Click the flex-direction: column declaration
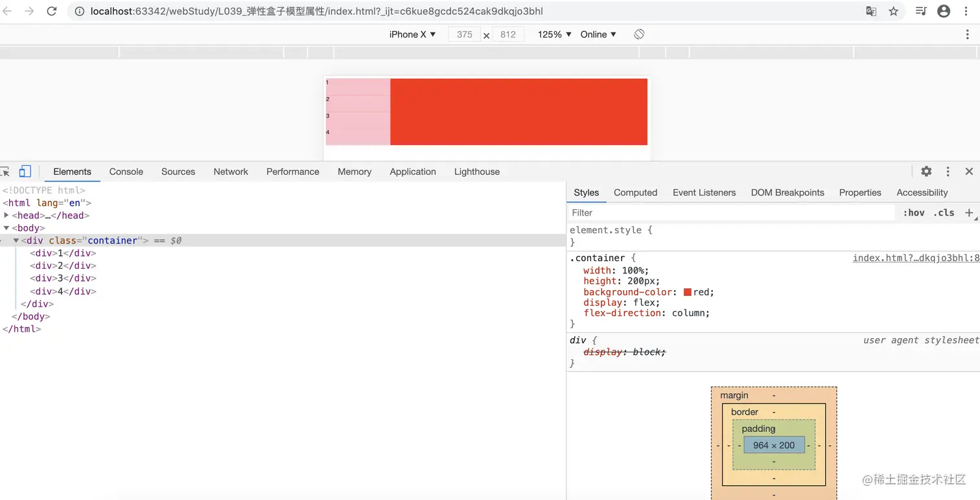This screenshot has width=980, height=500. click(647, 313)
